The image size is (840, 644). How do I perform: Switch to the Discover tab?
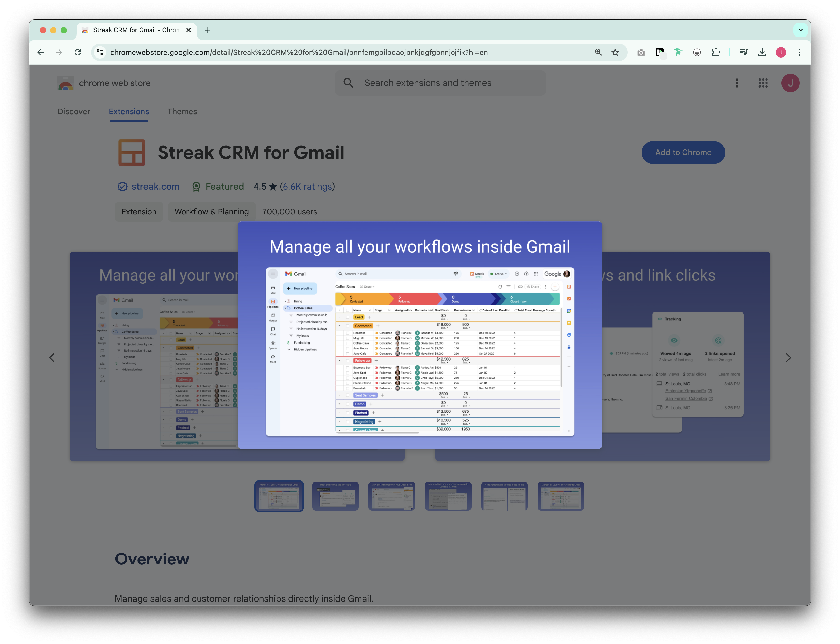[74, 112]
